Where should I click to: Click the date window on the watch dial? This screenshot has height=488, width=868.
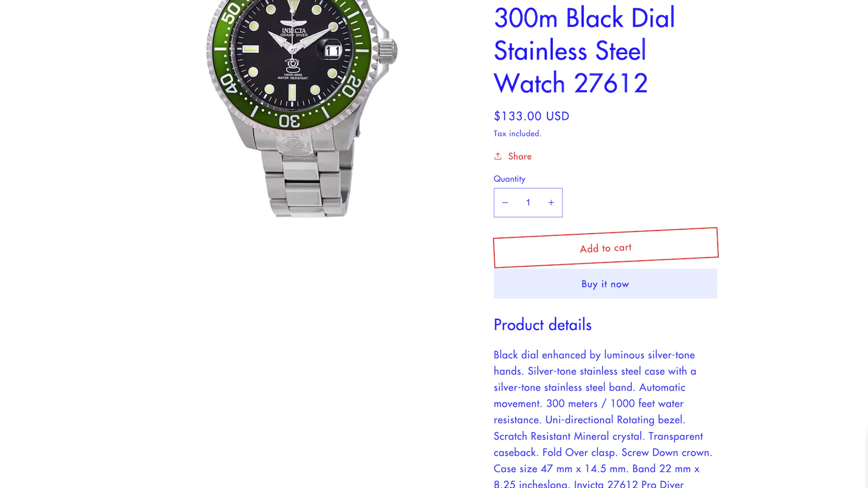tap(332, 52)
